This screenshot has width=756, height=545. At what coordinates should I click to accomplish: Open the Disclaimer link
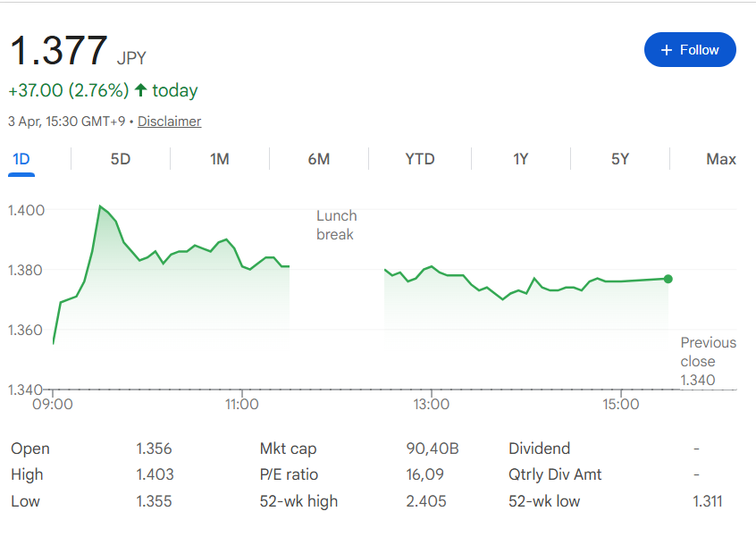[x=169, y=122]
